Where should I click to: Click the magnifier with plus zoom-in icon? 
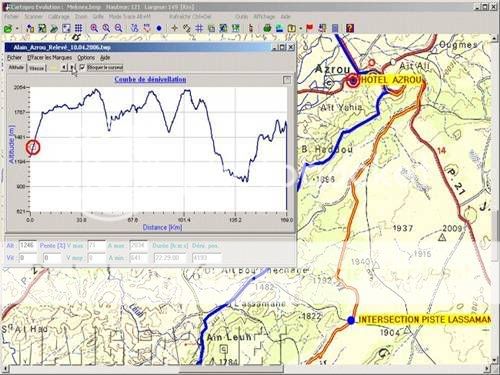click(x=94, y=28)
